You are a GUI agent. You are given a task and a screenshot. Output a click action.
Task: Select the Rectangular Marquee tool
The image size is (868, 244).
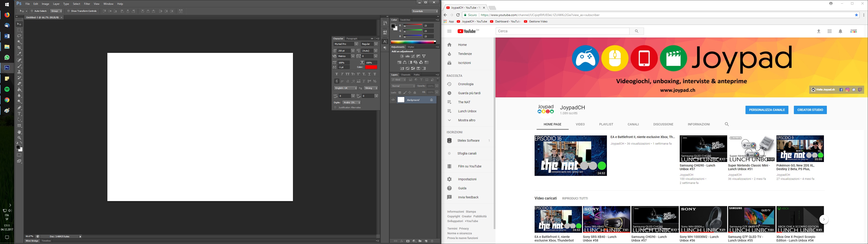19,30
